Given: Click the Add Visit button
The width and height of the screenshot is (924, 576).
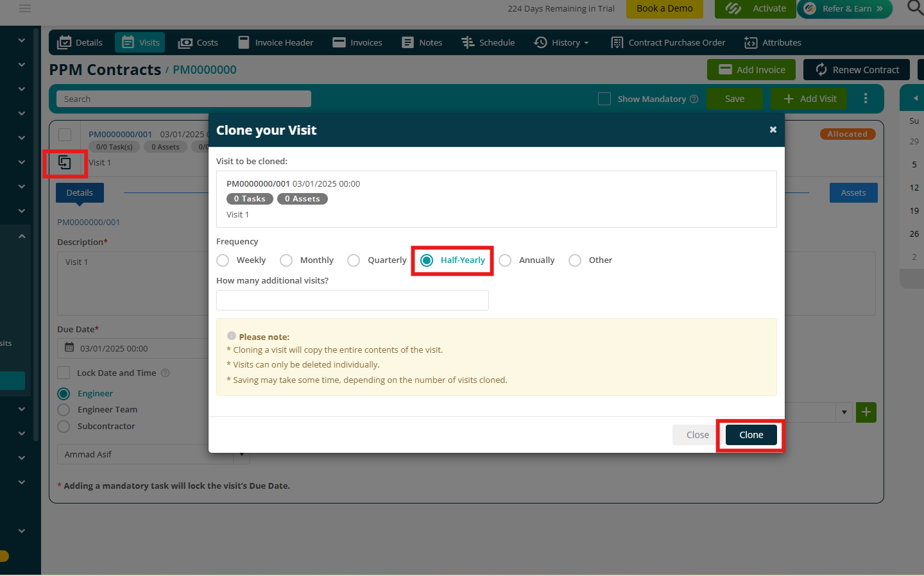Looking at the screenshot, I should pos(809,99).
